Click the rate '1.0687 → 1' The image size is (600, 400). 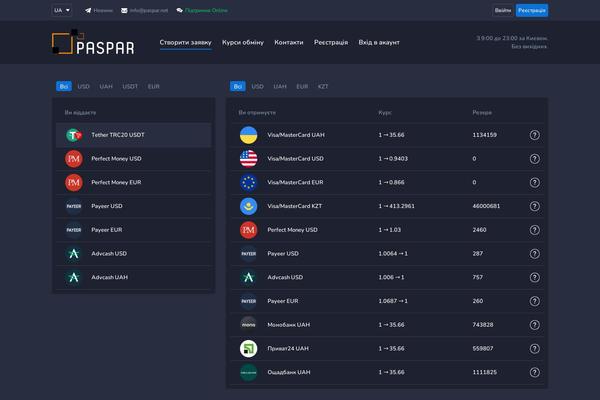393,301
